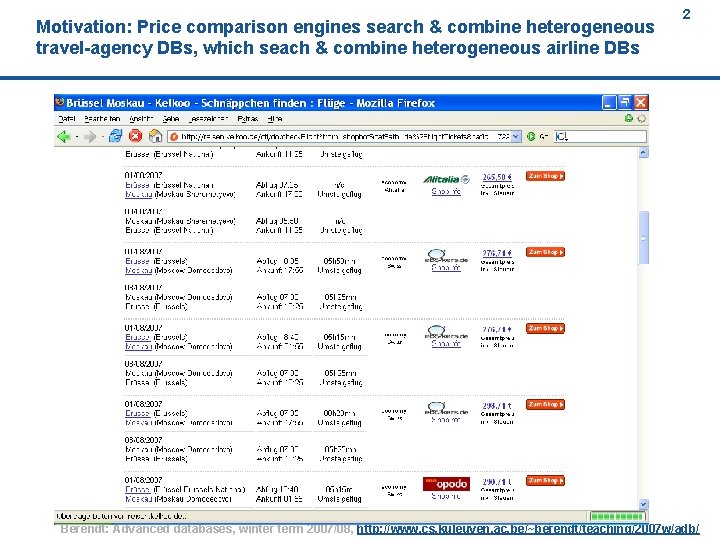Close the Firefox window with the red X
This screenshot has height=540, width=720.
point(641,102)
